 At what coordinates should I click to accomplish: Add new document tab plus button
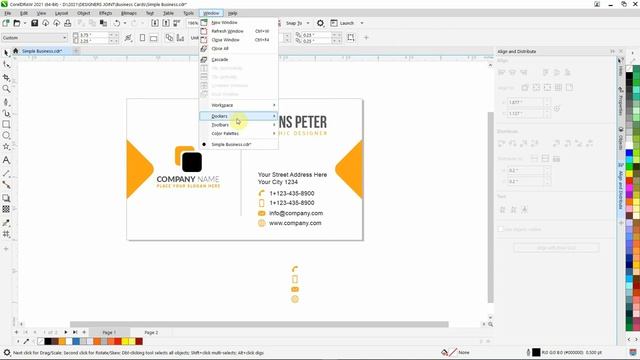click(x=76, y=51)
